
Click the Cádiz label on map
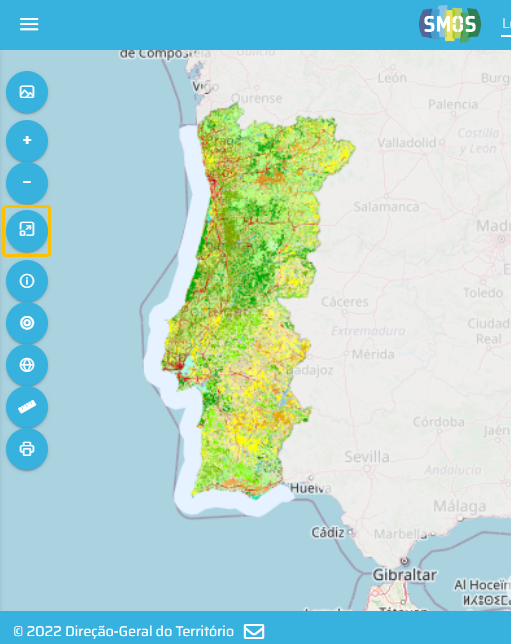click(x=328, y=533)
